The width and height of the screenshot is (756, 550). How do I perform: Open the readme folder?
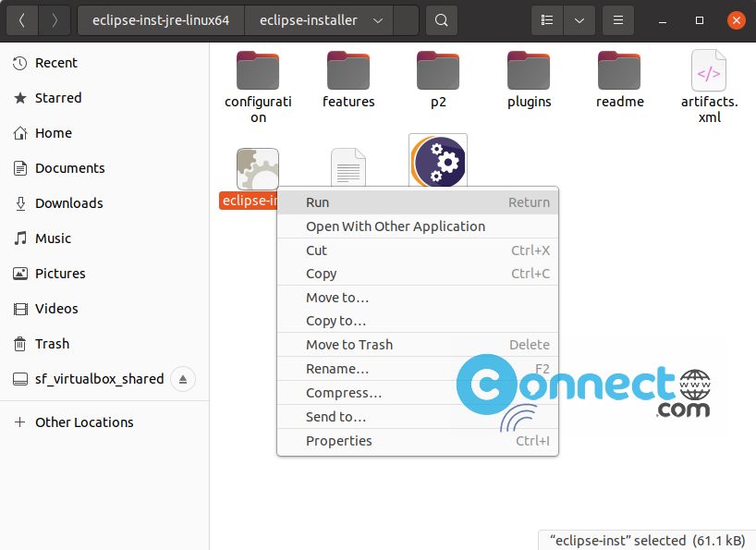[x=619, y=80]
